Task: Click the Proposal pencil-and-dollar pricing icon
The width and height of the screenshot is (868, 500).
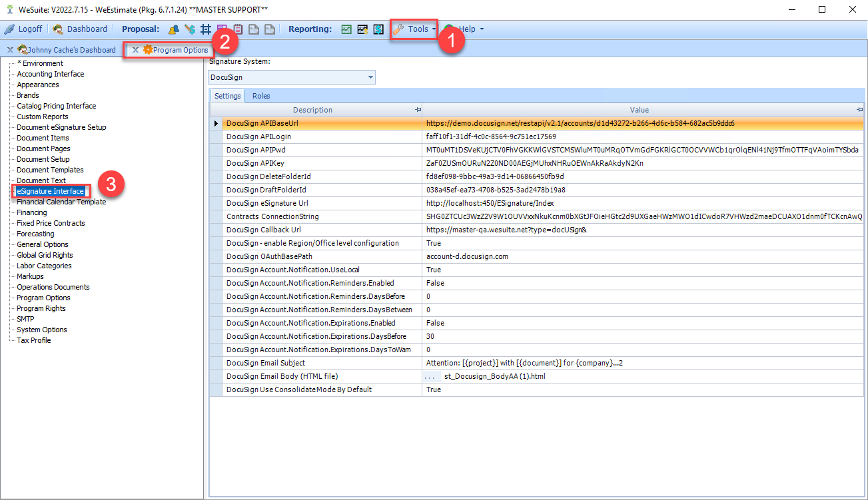Action: click(x=190, y=29)
